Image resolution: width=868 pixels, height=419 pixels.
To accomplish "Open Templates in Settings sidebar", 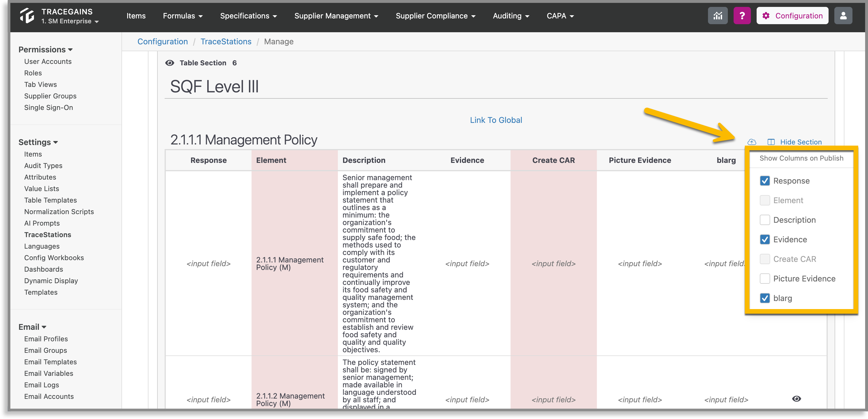I will [x=41, y=292].
